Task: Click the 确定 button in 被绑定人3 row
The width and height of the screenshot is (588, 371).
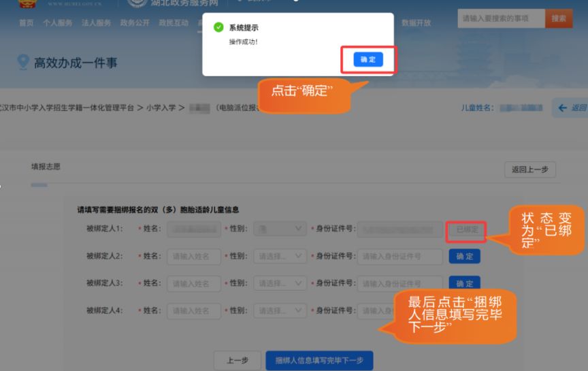Action: point(465,283)
